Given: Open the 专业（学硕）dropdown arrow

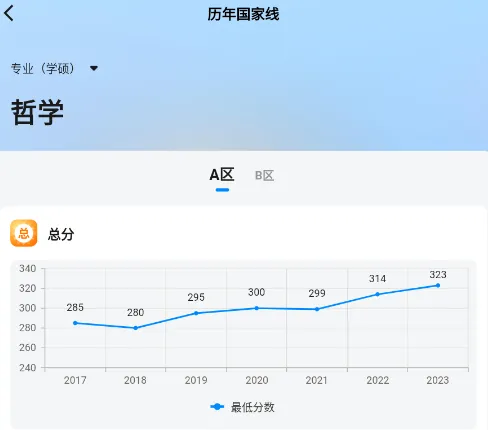Looking at the screenshot, I should 94,68.
